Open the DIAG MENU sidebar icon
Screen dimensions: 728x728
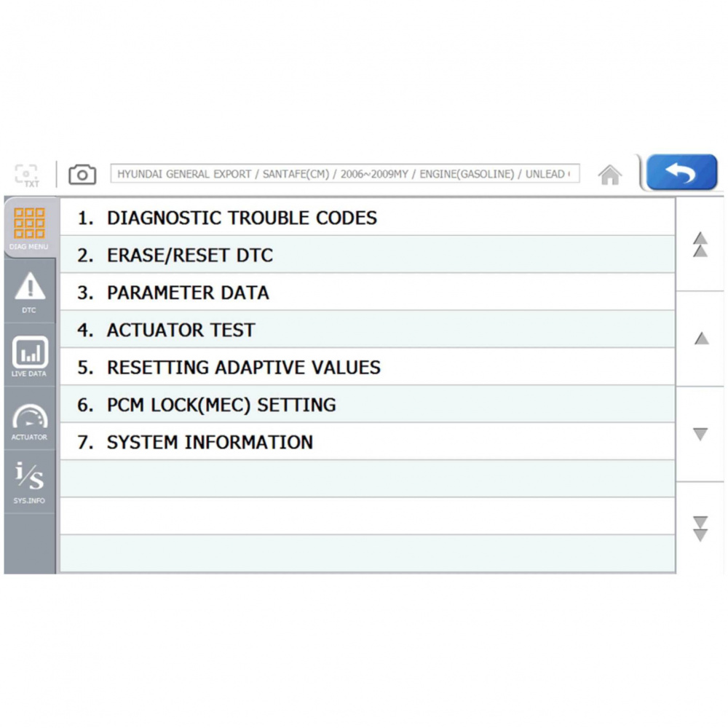(30, 226)
